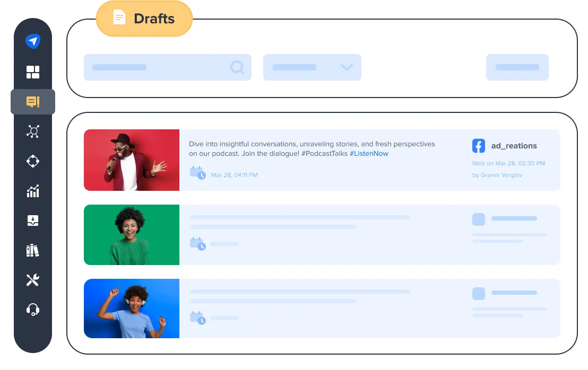The image size is (588, 370).
Task: Click the highlighted chat drafts icon
Action: click(x=33, y=101)
